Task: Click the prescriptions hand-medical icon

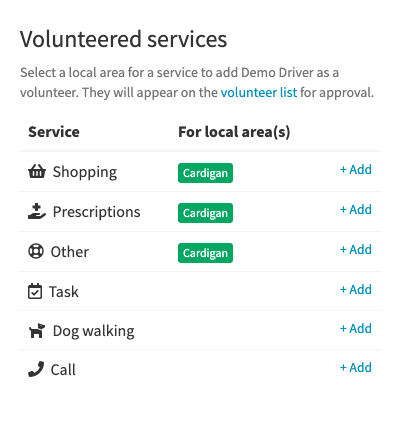Action: (37, 212)
